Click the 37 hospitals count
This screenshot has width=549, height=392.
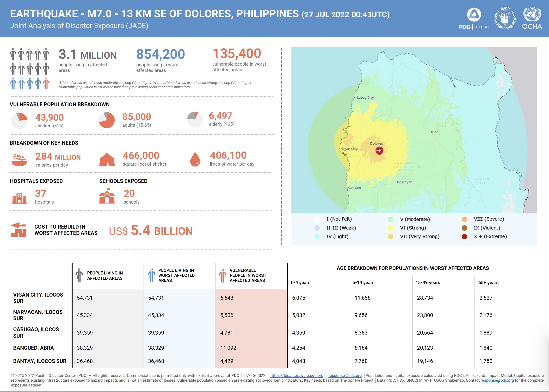point(41,193)
